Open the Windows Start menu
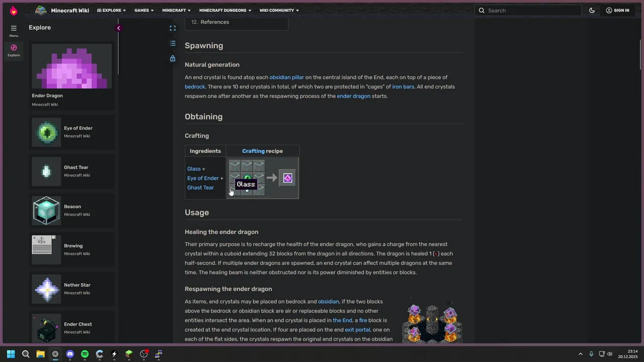The height and width of the screenshot is (362, 644). (x=11, y=354)
